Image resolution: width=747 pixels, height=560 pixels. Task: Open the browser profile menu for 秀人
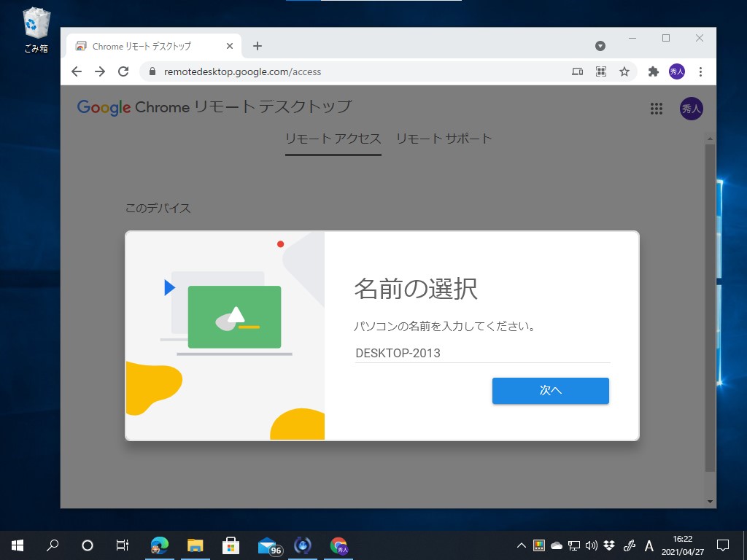(x=677, y=71)
